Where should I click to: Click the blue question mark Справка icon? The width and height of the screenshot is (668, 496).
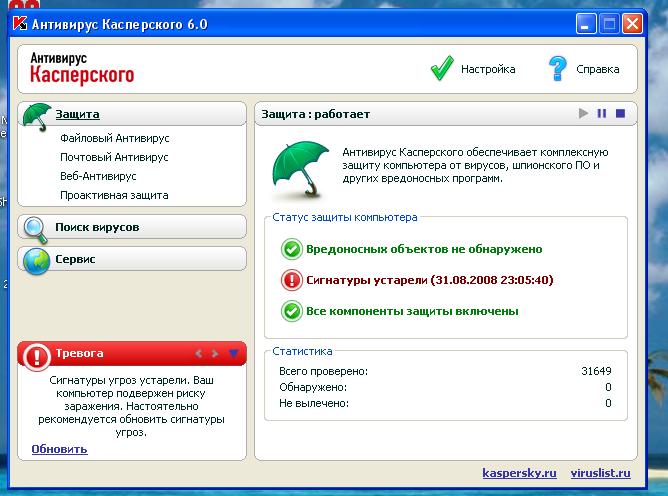click(557, 69)
